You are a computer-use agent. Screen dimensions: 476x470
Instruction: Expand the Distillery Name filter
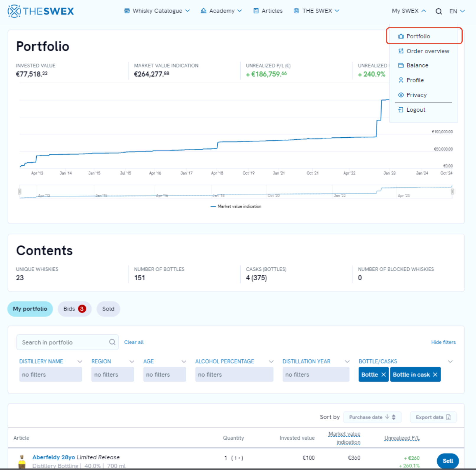(x=80, y=362)
